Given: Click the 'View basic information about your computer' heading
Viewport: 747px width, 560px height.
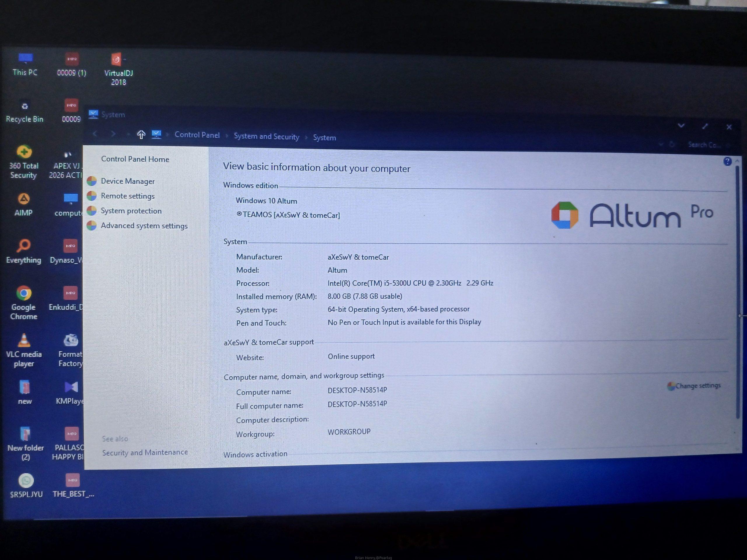Looking at the screenshot, I should [316, 167].
